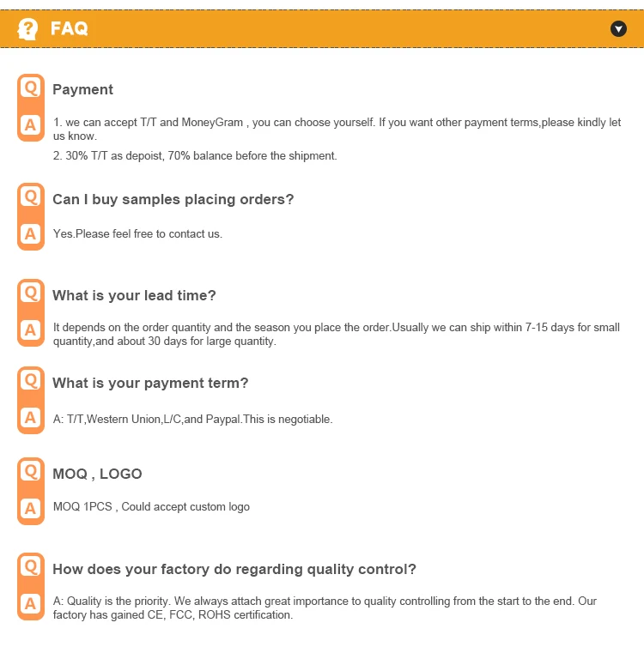The image size is (644, 647).
Task: Click the 'MOQ , LOGO' question heading
Action: [x=97, y=474]
